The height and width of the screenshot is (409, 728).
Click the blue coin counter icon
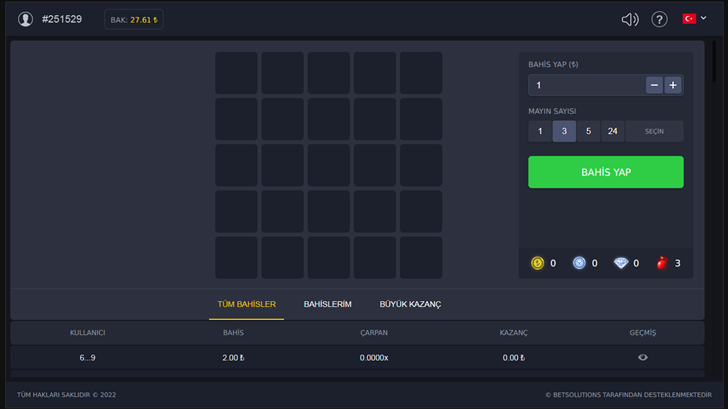[x=579, y=263]
